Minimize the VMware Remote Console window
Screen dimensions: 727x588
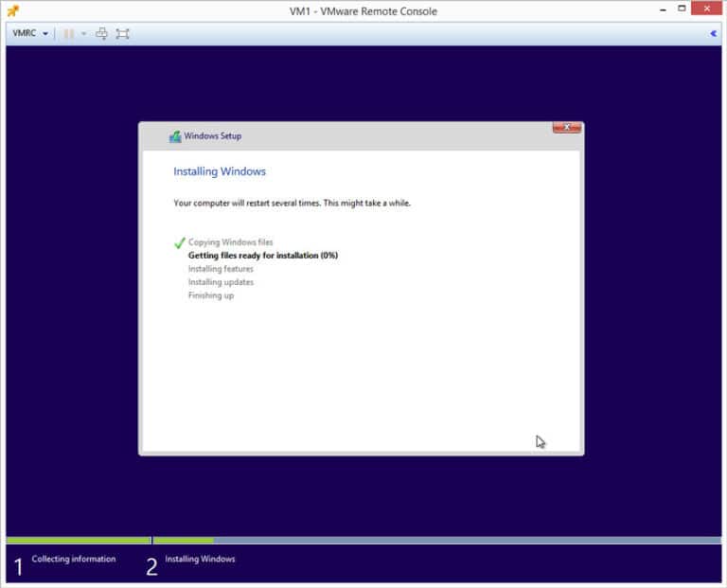coord(663,9)
